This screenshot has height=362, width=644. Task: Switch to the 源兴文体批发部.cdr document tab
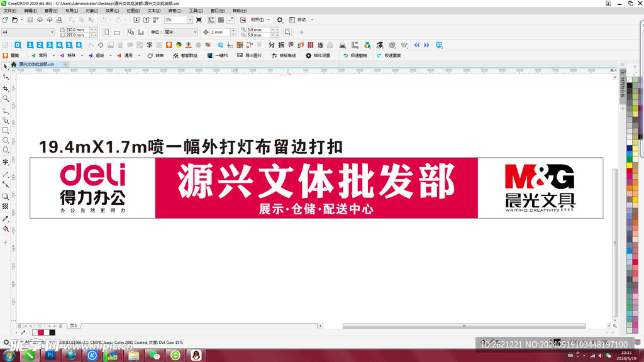pyautogui.click(x=36, y=64)
